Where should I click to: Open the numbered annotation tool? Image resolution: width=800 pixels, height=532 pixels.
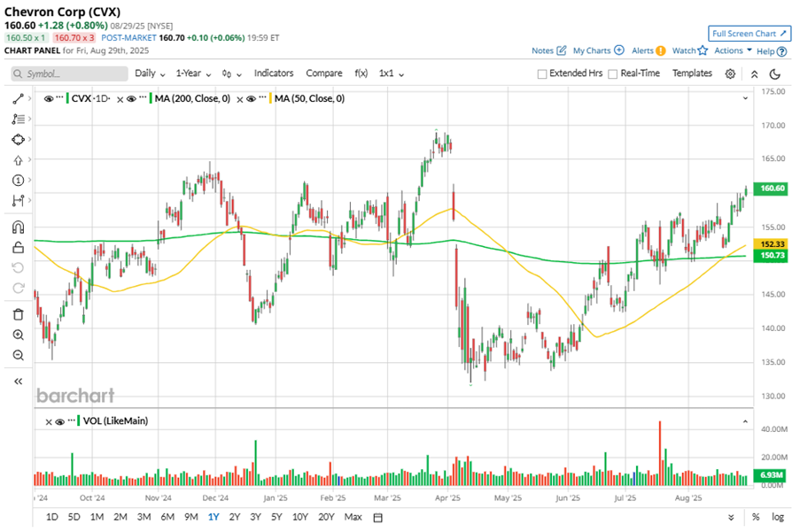pyautogui.click(x=18, y=181)
